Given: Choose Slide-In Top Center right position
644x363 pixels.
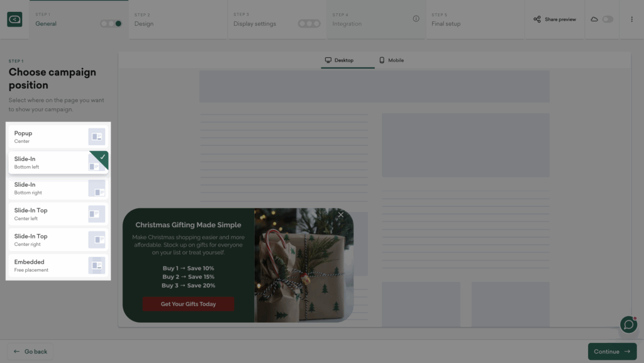Looking at the screenshot, I should click(x=58, y=240).
